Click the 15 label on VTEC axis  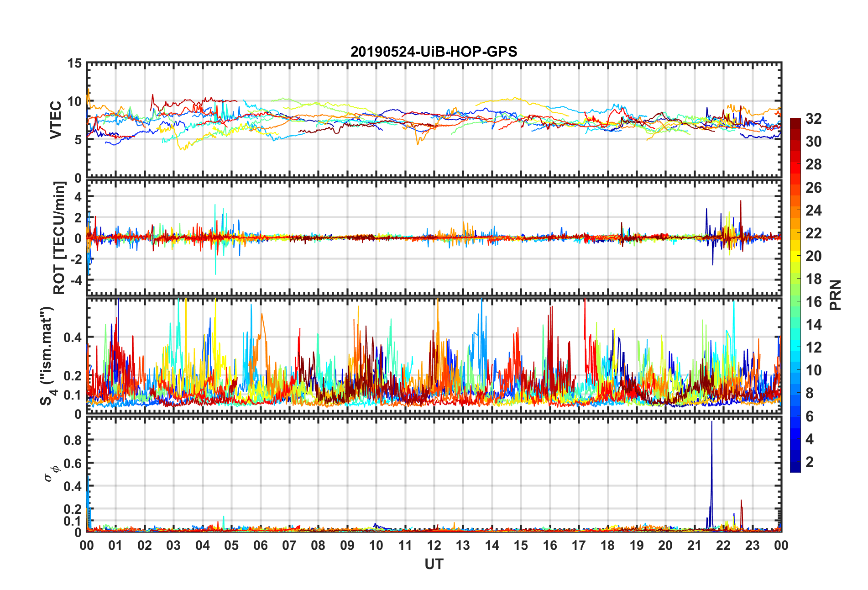pos(75,63)
